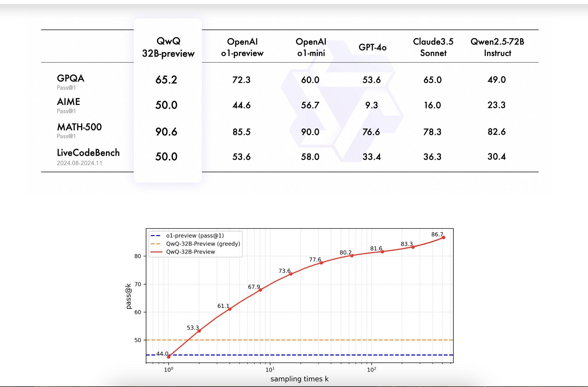Image resolution: width=588 pixels, height=387 pixels.
Task: Select the y-axis tick label 80
Action: pos(138,256)
